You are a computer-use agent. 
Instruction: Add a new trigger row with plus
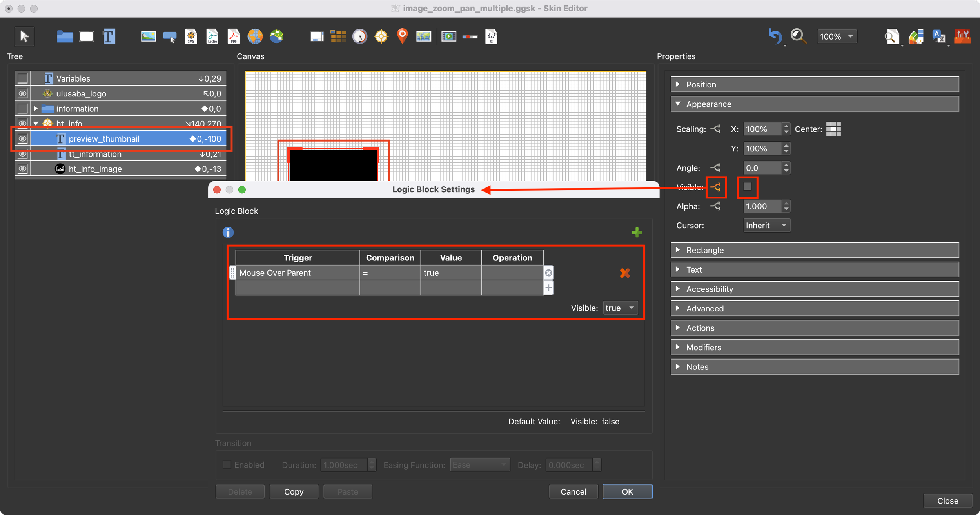548,288
